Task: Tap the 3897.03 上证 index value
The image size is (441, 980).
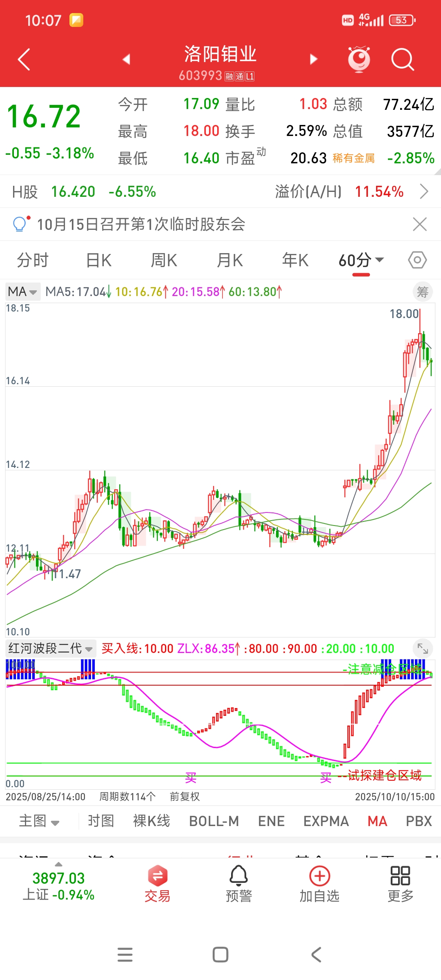Action: click(x=58, y=878)
